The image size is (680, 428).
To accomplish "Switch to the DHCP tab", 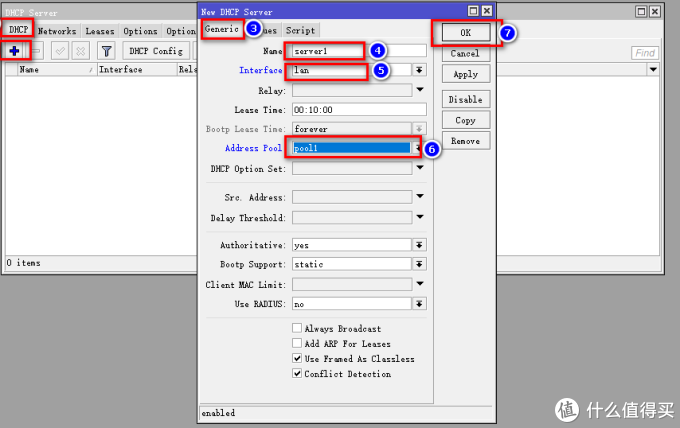I will [18, 30].
